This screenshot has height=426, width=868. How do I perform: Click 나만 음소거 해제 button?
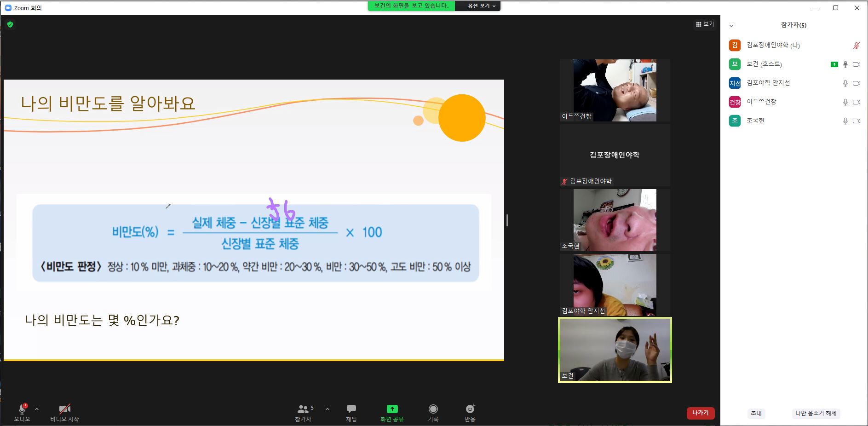tap(816, 413)
